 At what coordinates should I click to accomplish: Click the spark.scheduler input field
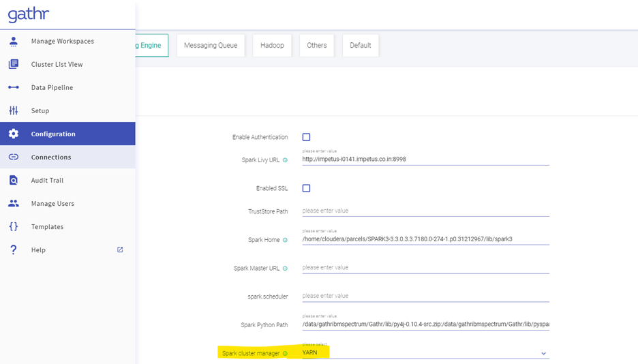[425, 296]
